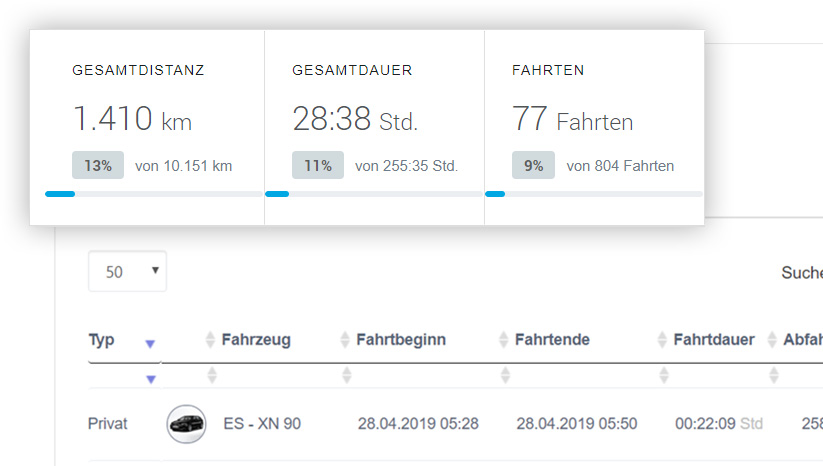Click the car thumbnail for ES - XN 90
The width and height of the screenshot is (823, 466).
[186, 424]
